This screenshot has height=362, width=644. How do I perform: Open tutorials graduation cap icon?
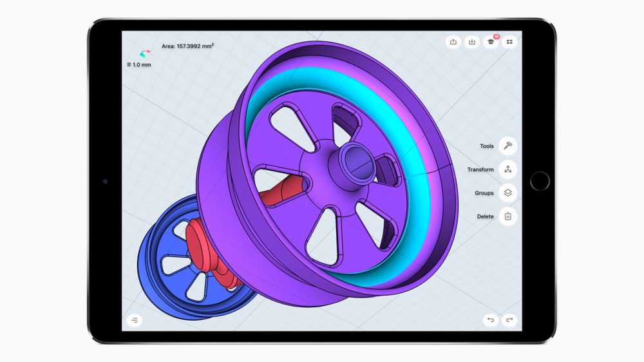click(491, 42)
